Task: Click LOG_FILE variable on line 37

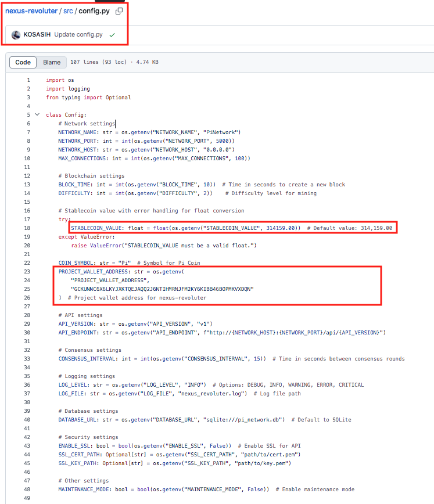Action: pos(71,394)
